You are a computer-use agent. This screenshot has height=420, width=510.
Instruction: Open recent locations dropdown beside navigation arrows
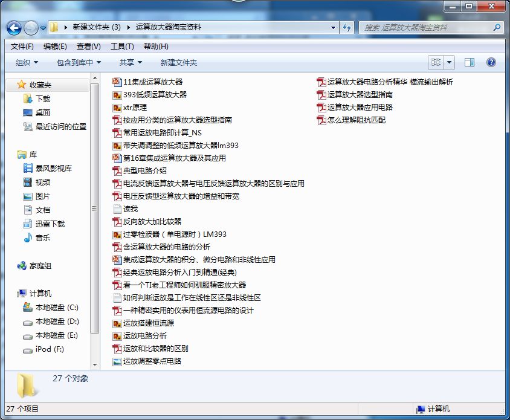43,28
